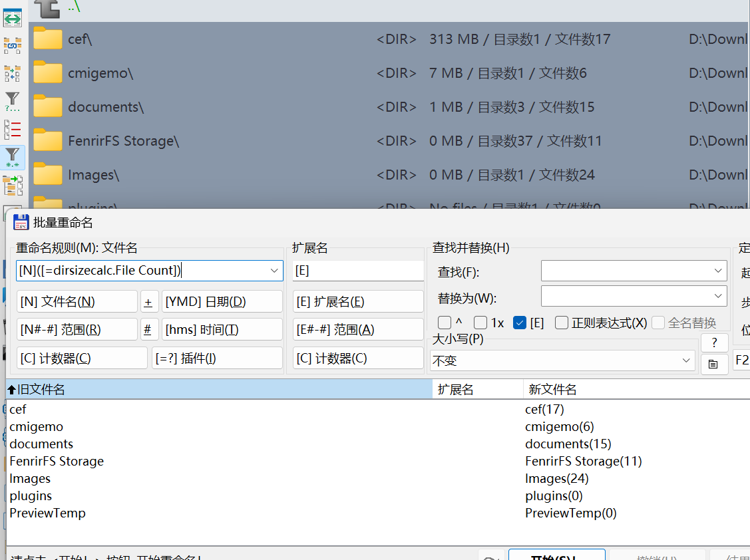
Task: Click the funnel filter icon with question mark
Action: [13, 101]
